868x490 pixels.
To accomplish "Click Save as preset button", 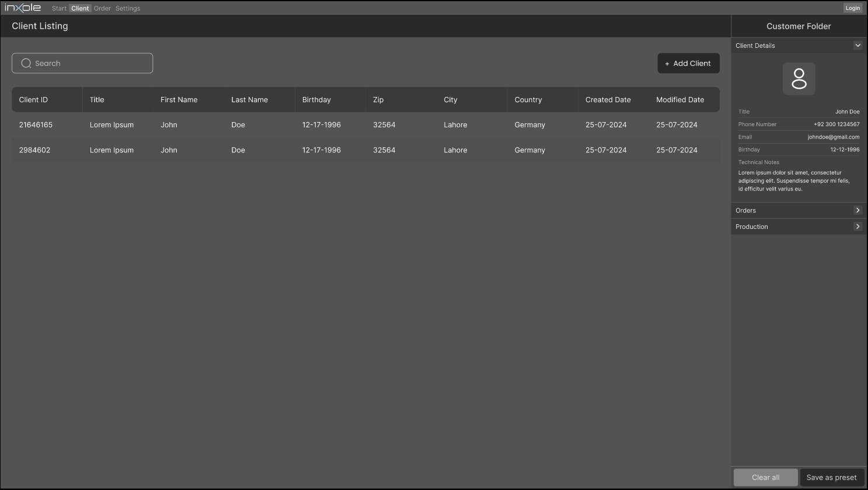I will click(831, 477).
